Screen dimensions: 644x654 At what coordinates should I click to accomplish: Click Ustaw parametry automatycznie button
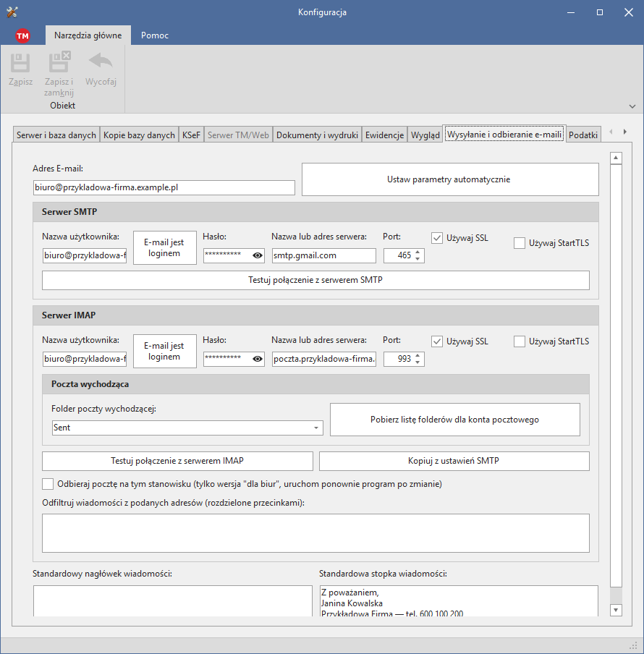pyautogui.click(x=450, y=179)
